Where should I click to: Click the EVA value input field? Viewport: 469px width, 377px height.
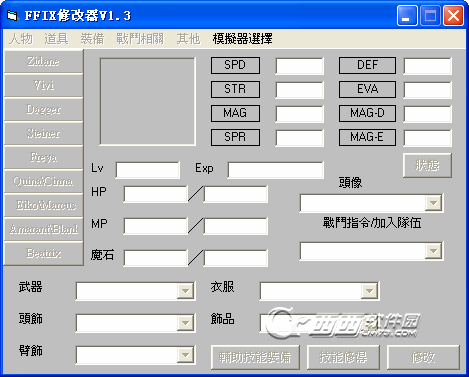tap(428, 90)
